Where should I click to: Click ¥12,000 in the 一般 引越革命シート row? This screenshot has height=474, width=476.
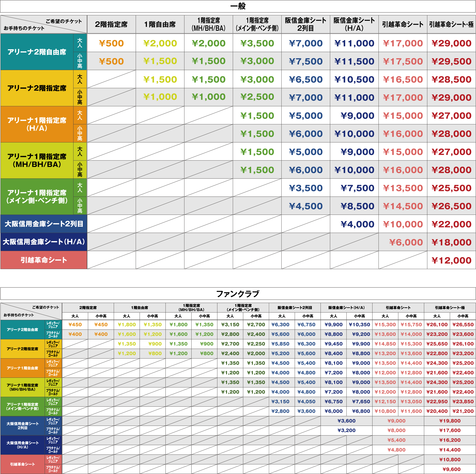click(451, 260)
